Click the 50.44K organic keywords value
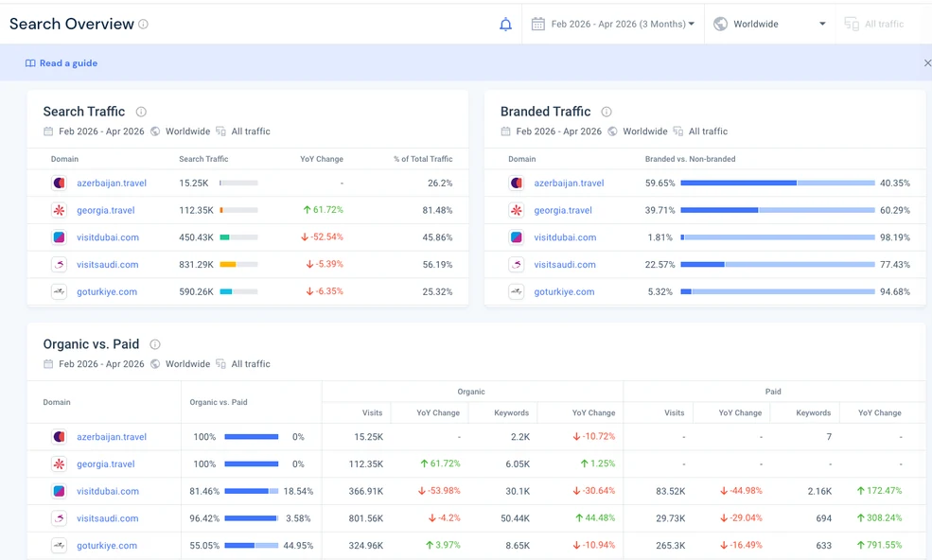Viewport: 932px width, 560px height. (516, 518)
